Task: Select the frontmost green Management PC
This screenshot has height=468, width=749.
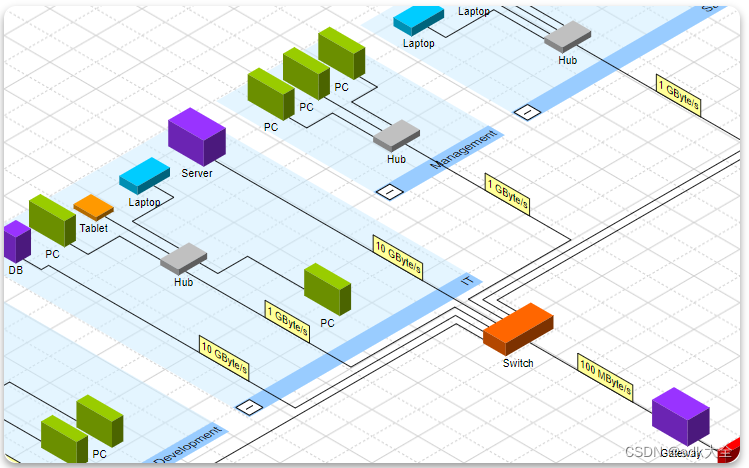Action: click(271, 94)
